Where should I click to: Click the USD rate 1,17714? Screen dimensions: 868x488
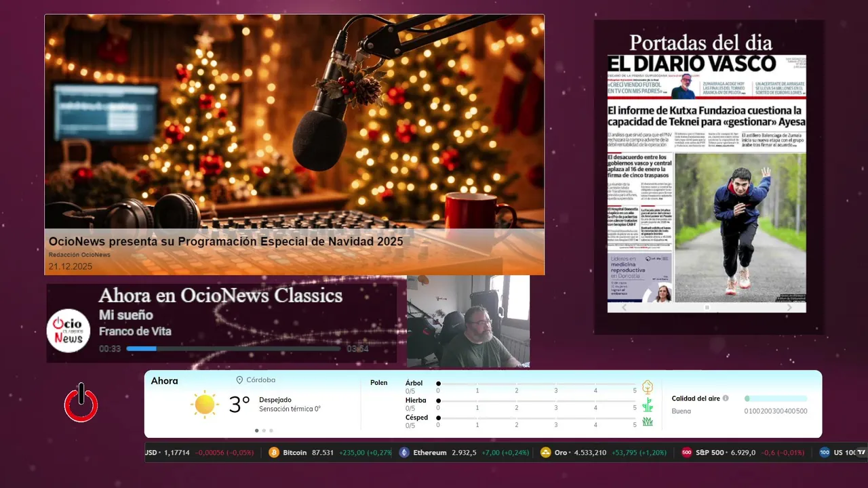click(x=177, y=453)
